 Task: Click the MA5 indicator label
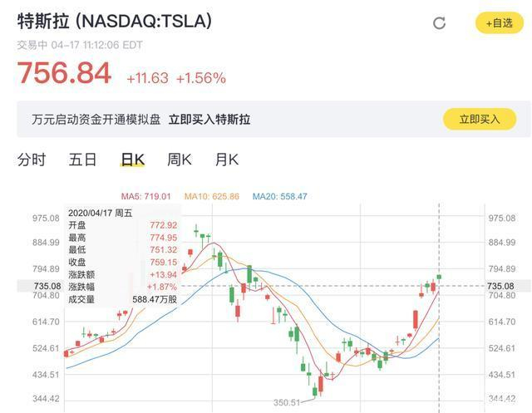click(145, 196)
